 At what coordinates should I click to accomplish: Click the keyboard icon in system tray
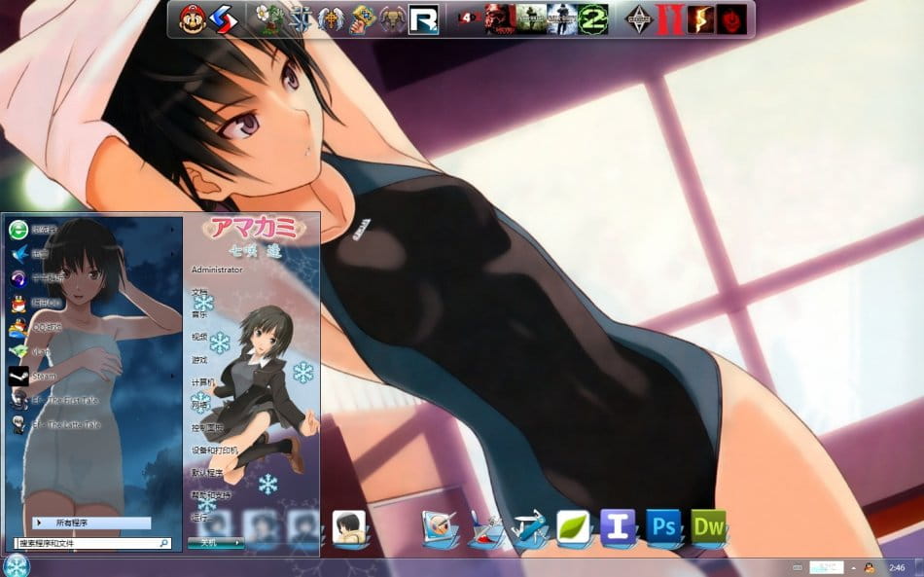(x=798, y=567)
